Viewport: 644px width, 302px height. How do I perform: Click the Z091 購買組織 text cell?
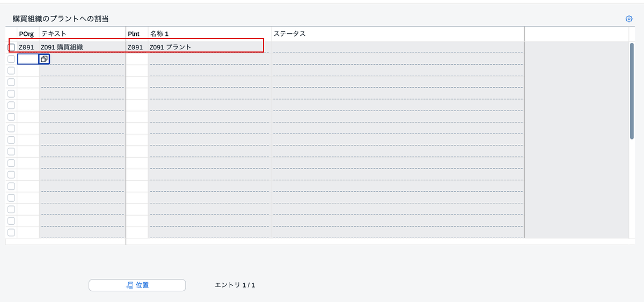coord(82,47)
